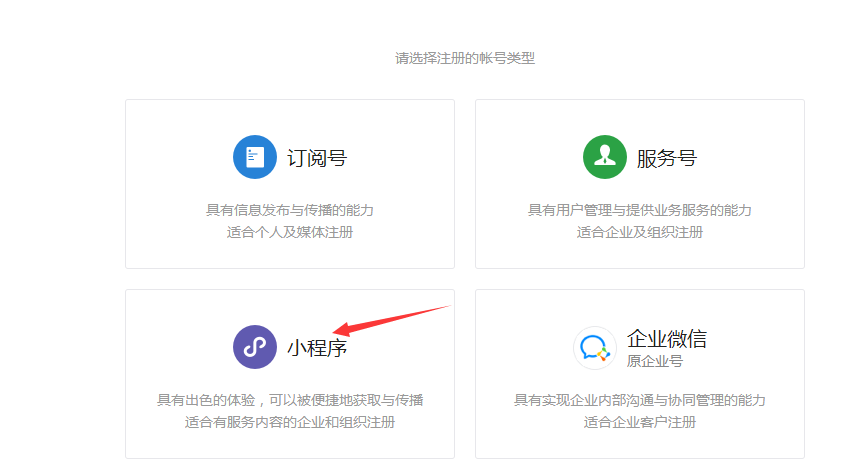
Task: Click the 企业微信 chat bubble icon
Action: point(595,348)
